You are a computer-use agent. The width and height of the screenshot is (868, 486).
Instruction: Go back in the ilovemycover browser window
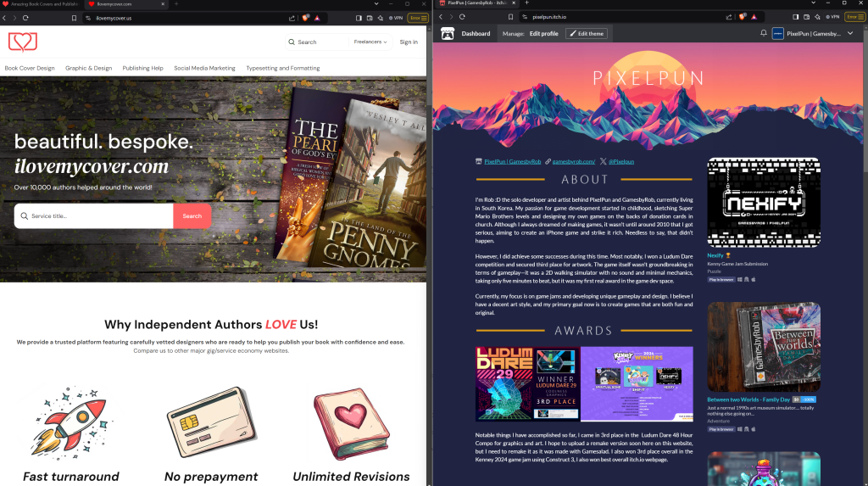pos(4,18)
